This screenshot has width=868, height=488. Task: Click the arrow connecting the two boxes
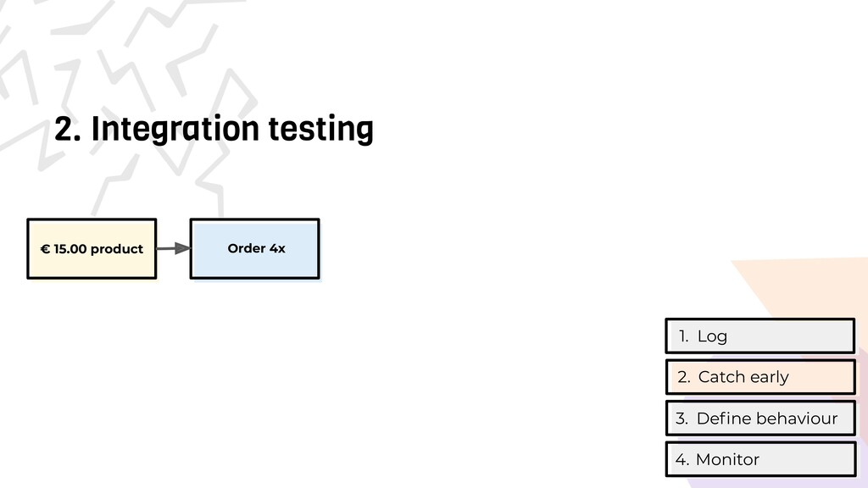coord(174,248)
